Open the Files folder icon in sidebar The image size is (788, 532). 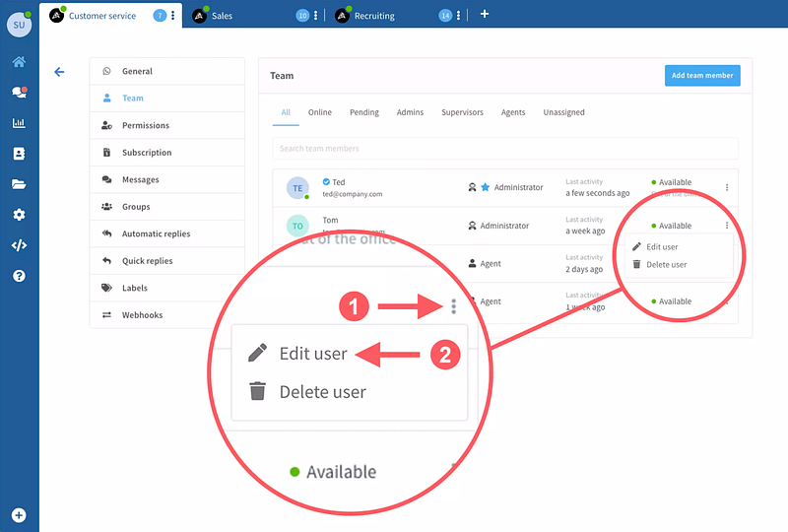point(19,184)
